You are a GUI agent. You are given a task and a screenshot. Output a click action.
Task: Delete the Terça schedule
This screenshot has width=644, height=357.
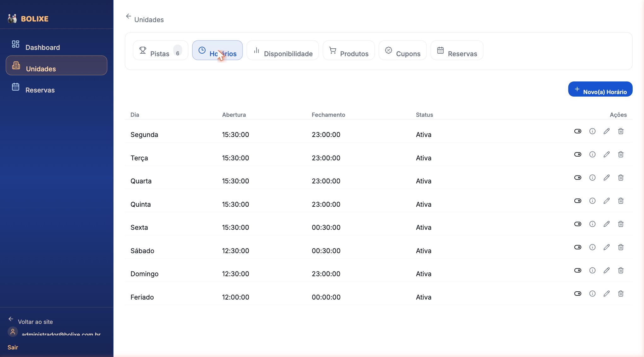point(621,154)
